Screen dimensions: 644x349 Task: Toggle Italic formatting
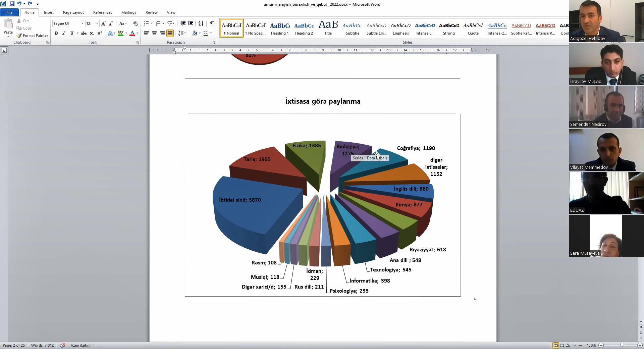click(x=64, y=33)
